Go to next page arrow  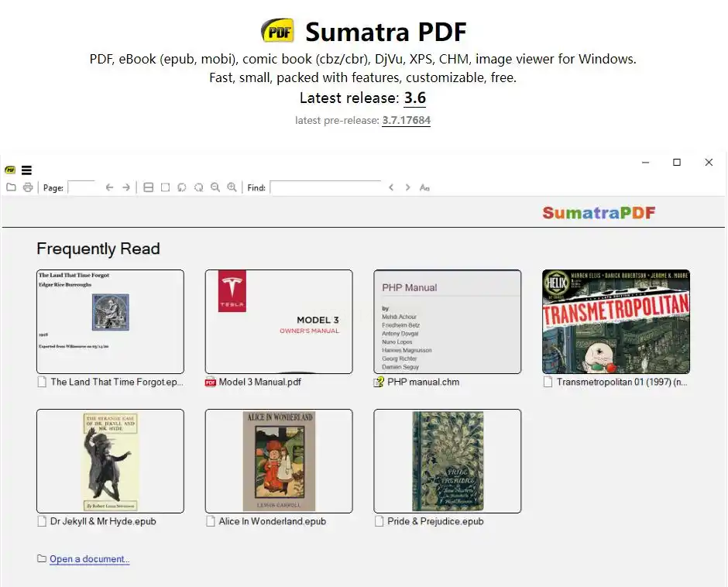(126, 187)
